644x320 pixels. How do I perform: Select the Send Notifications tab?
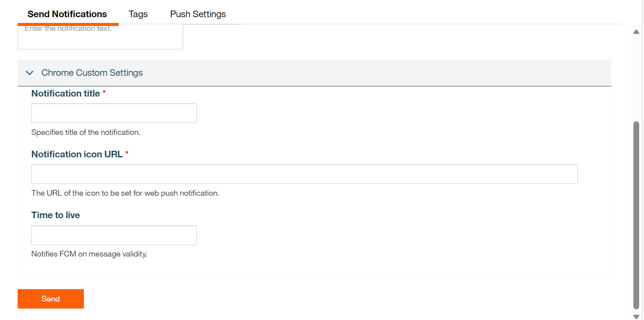67,14
